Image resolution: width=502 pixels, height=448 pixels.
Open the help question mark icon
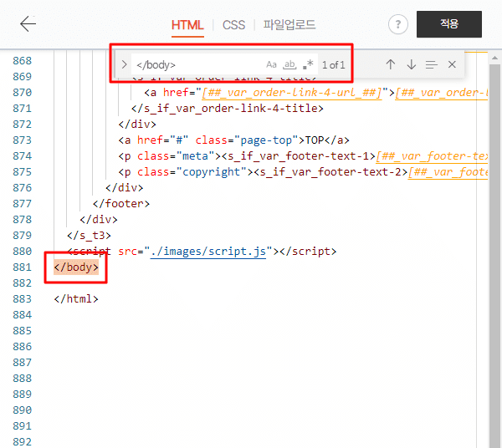pos(398,24)
